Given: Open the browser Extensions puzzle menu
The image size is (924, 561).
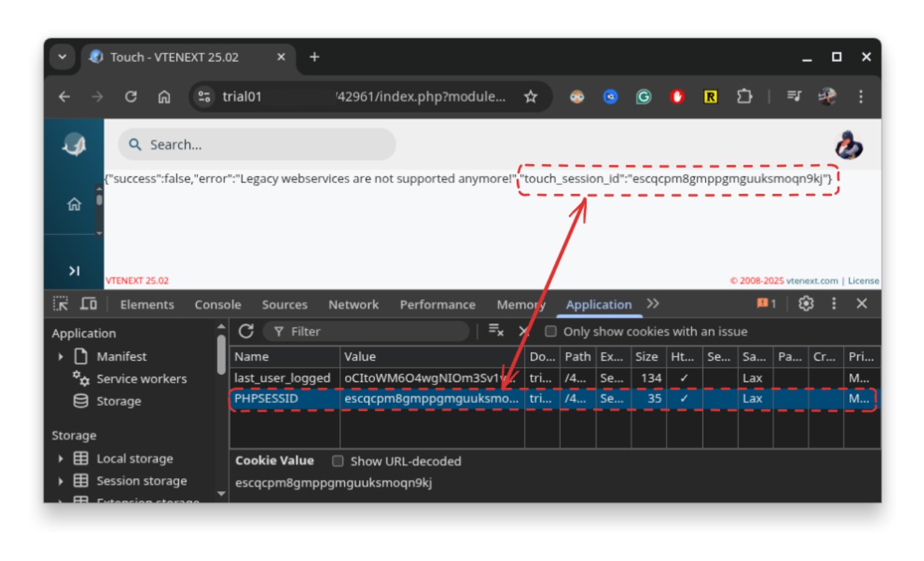Looking at the screenshot, I should 744,97.
